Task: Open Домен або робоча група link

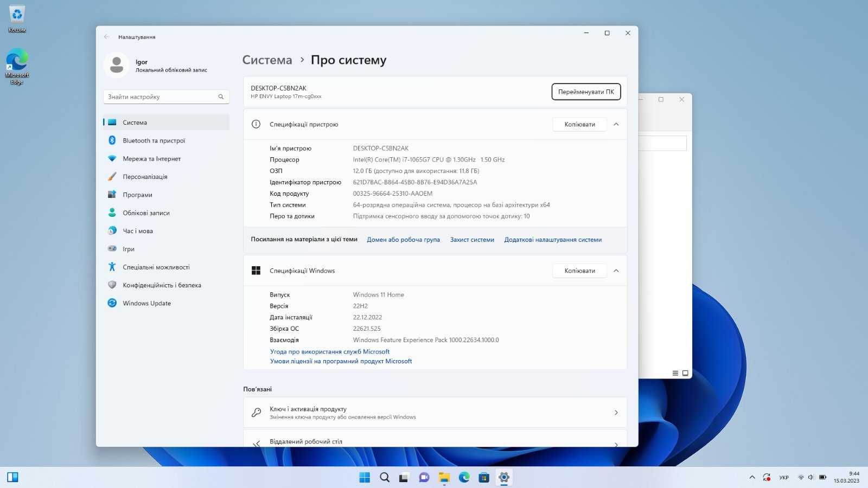Action: point(403,240)
